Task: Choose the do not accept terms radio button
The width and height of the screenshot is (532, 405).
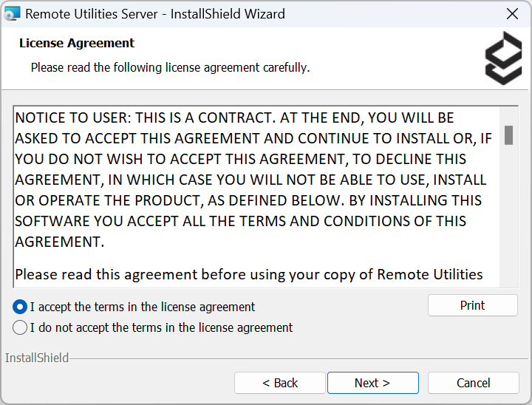Action: pos(20,327)
